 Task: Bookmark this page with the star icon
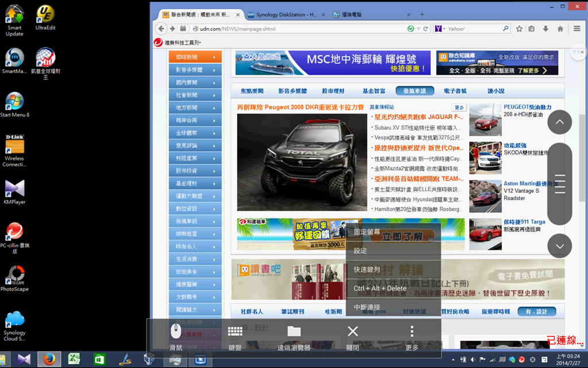pyautogui.click(x=519, y=29)
